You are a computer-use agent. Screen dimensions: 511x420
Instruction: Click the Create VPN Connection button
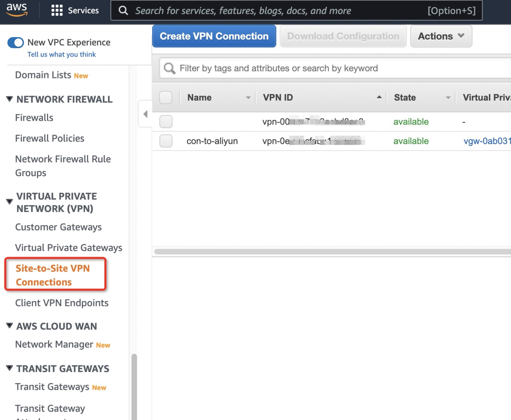point(214,36)
